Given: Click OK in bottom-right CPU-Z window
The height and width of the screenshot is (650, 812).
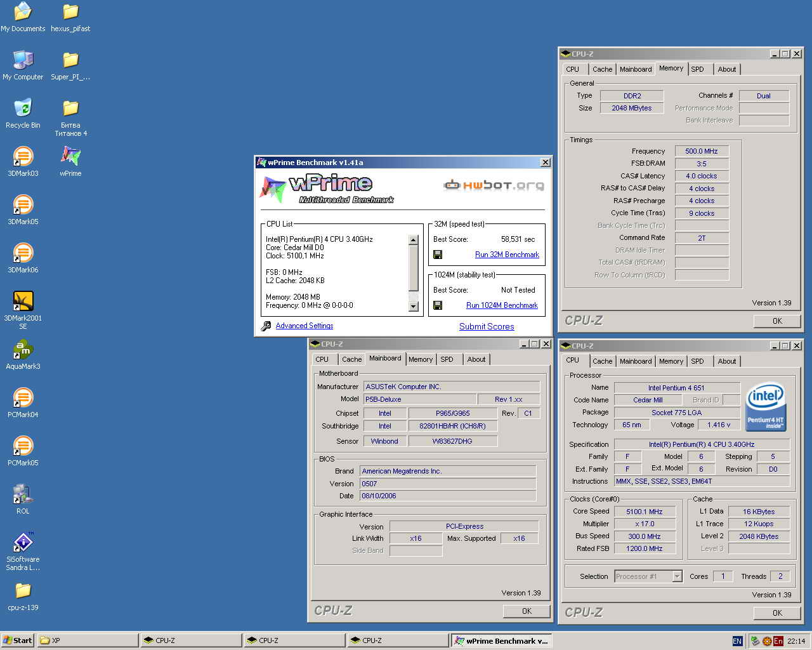Looking at the screenshot, I should click(x=777, y=613).
